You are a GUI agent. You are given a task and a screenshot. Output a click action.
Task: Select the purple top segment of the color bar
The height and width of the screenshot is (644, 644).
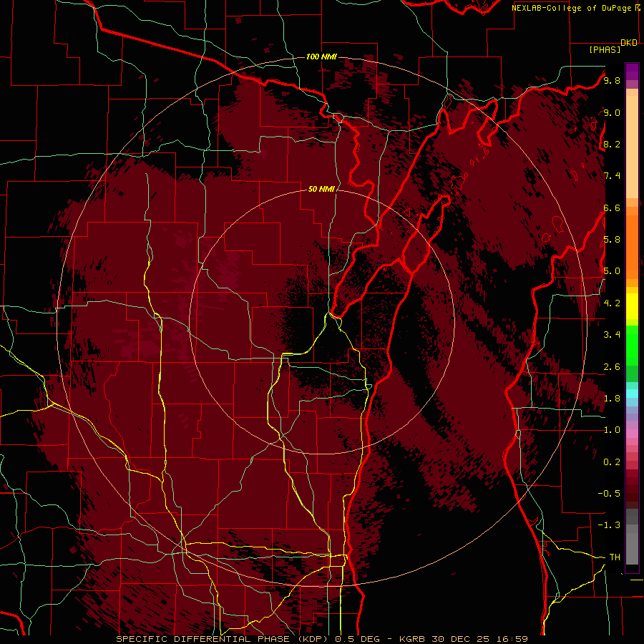pos(632,72)
